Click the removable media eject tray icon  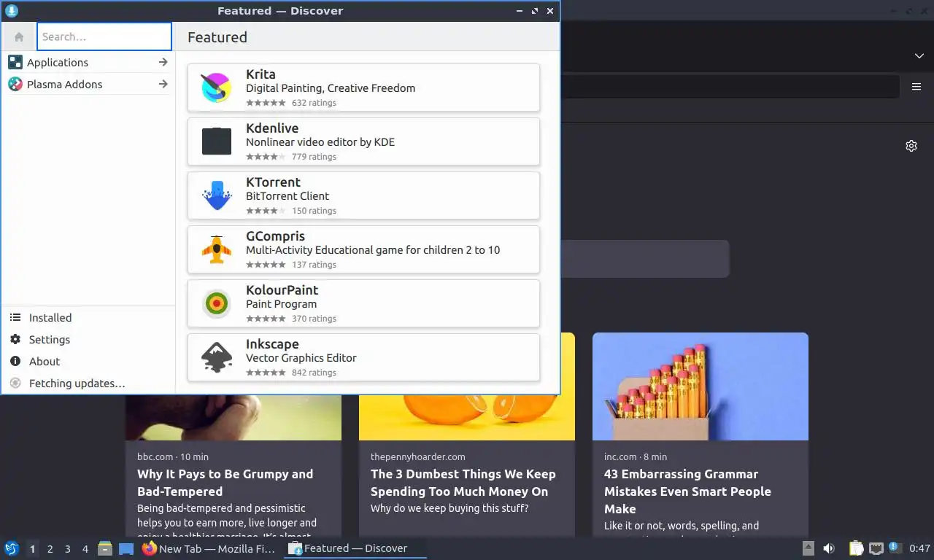pos(808,549)
